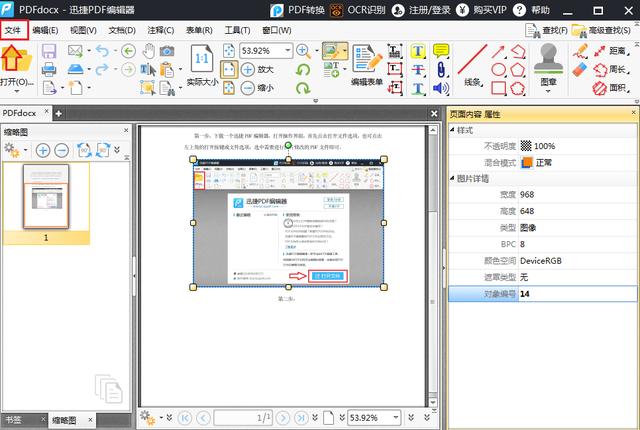Select the eraser tool

tap(580, 69)
